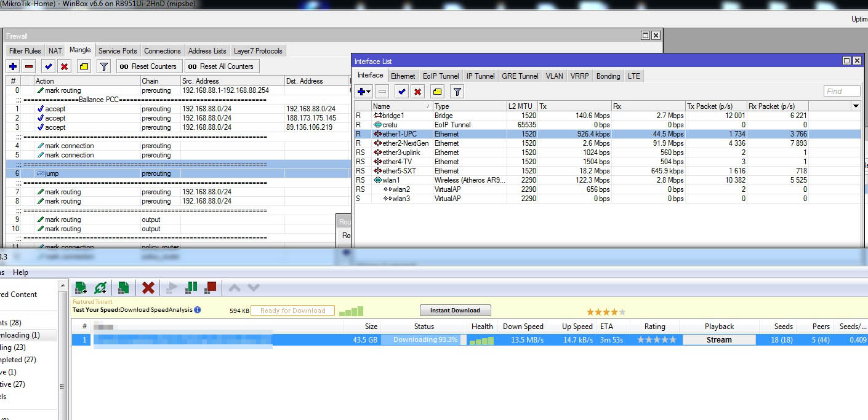Viewport: 868px width, 420px height.
Task: Sort torrents by Down Speed column
Action: (523, 327)
